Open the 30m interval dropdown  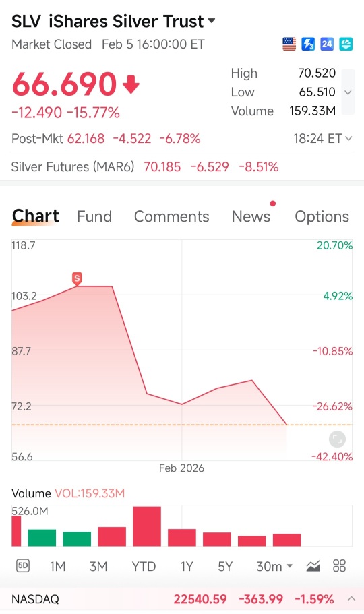click(x=274, y=566)
